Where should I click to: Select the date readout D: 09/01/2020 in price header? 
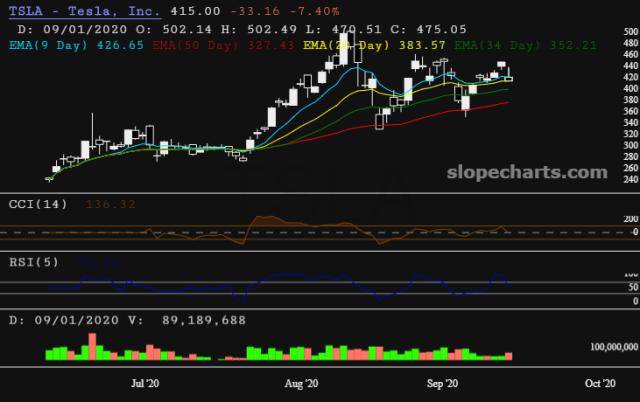coord(72,29)
